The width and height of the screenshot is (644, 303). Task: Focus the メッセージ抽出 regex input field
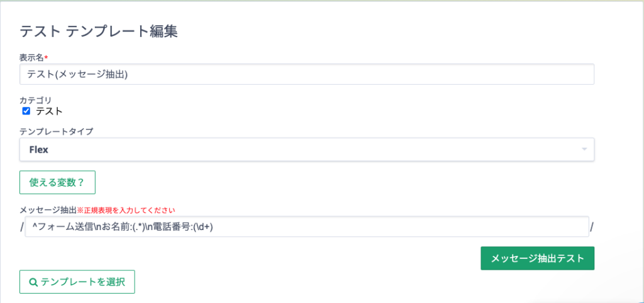307,227
